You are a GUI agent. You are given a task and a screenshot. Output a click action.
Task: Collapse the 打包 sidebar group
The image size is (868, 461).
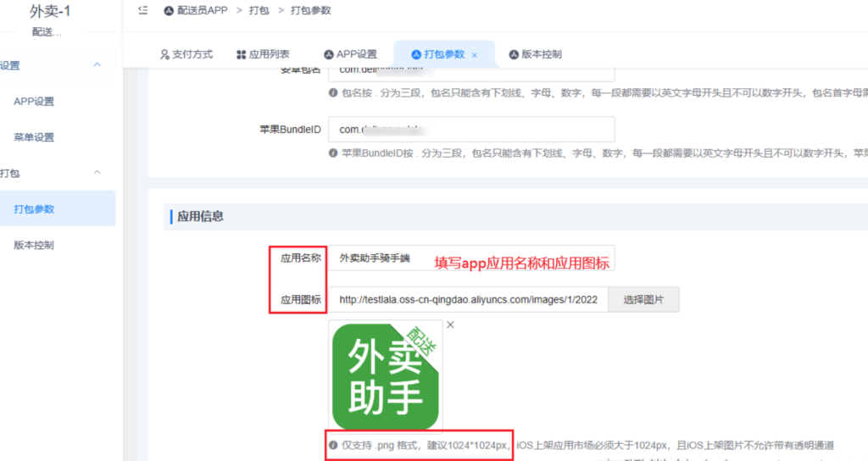click(97, 173)
